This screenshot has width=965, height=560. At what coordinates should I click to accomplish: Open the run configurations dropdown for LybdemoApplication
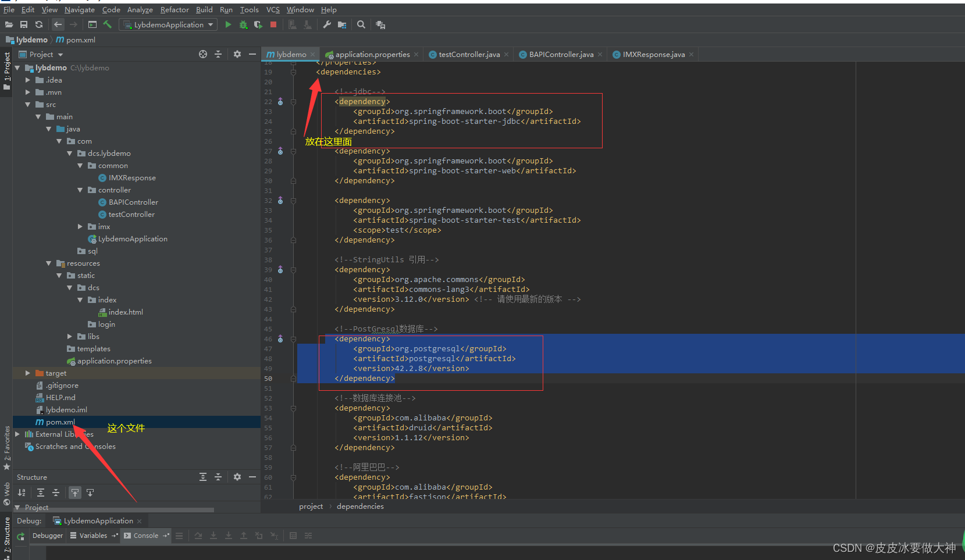click(211, 24)
